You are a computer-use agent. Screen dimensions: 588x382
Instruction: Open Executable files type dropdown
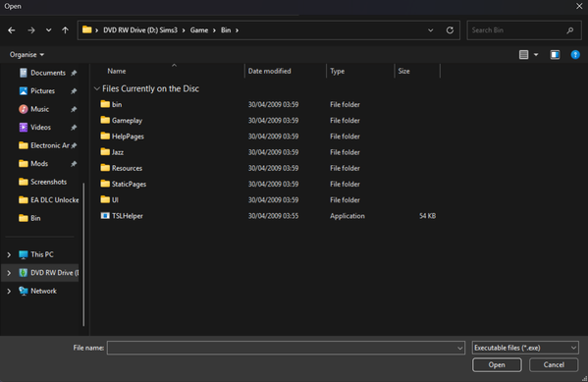pos(525,348)
